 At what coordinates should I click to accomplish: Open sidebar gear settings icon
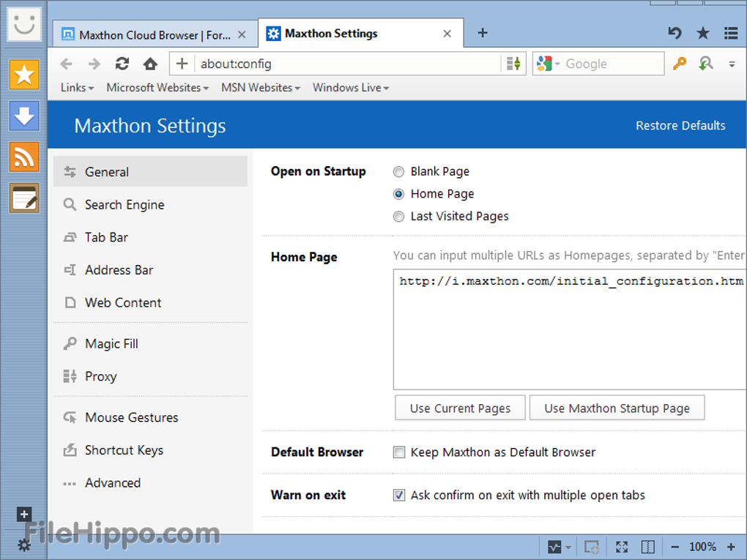click(x=24, y=545)
